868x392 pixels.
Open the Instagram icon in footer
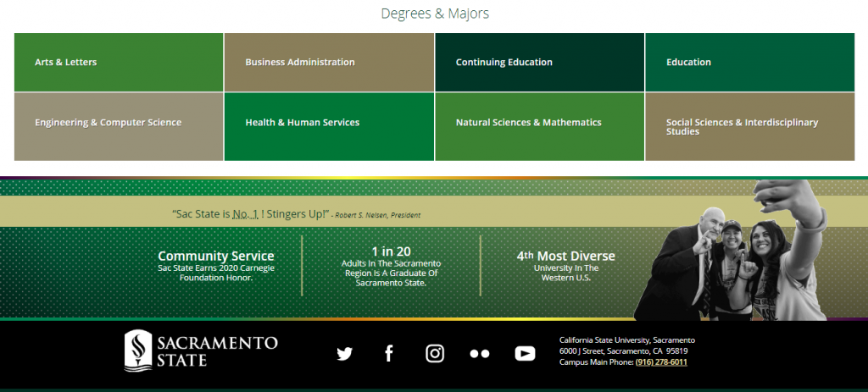[x=435, y=353]
